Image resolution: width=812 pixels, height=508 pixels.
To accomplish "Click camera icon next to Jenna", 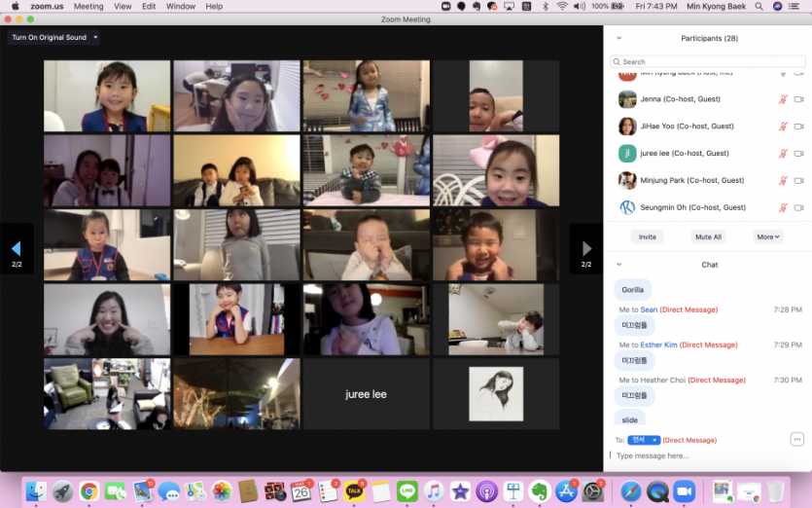I will [x=799, y=99].
